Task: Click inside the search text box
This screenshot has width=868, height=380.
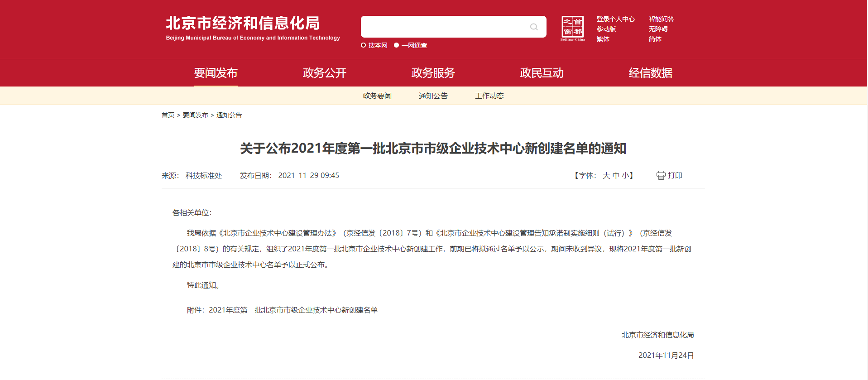Action: (444, 27)
